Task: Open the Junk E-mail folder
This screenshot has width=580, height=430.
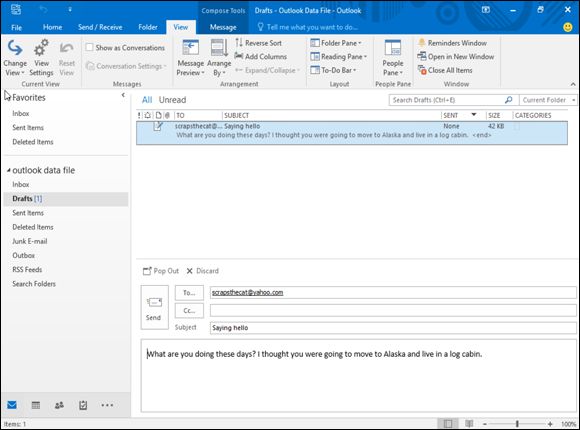Action: [x=30, y=241]
